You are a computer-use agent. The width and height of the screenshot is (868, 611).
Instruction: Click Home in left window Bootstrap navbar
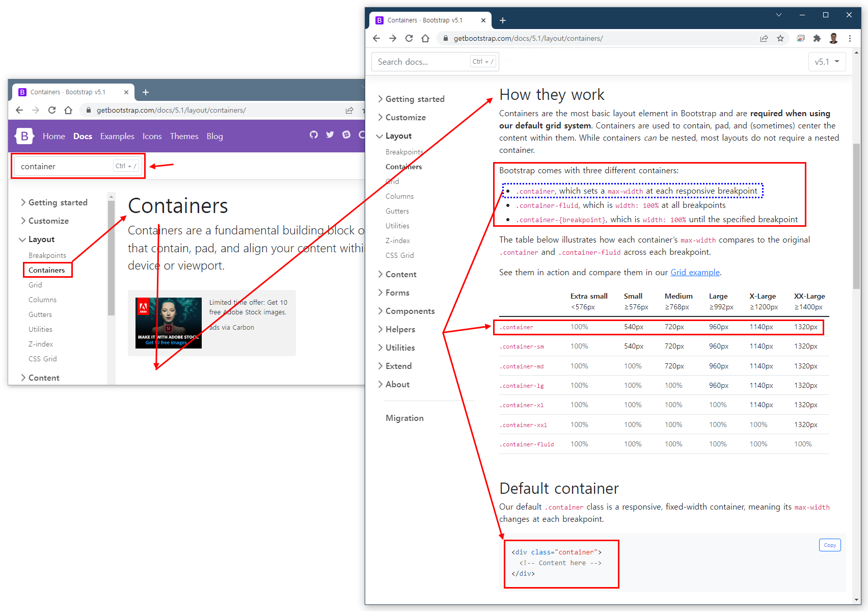pyautogui.click(x=54, y=136)
